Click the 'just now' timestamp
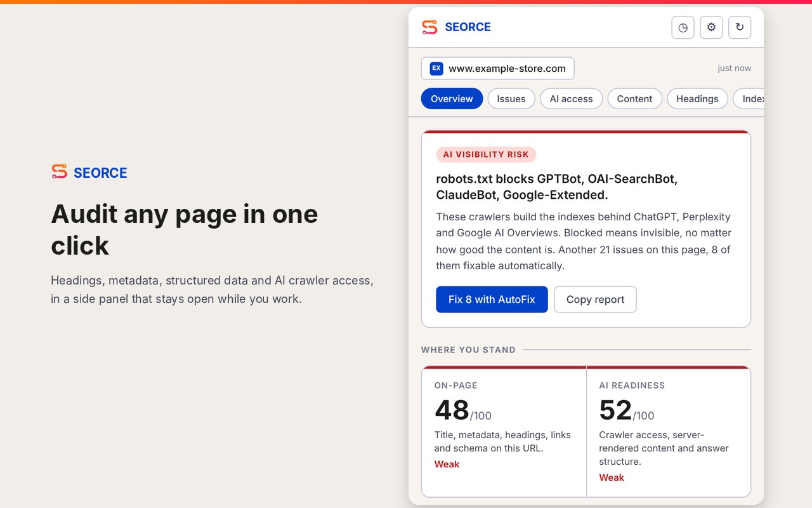 (735, 68)
